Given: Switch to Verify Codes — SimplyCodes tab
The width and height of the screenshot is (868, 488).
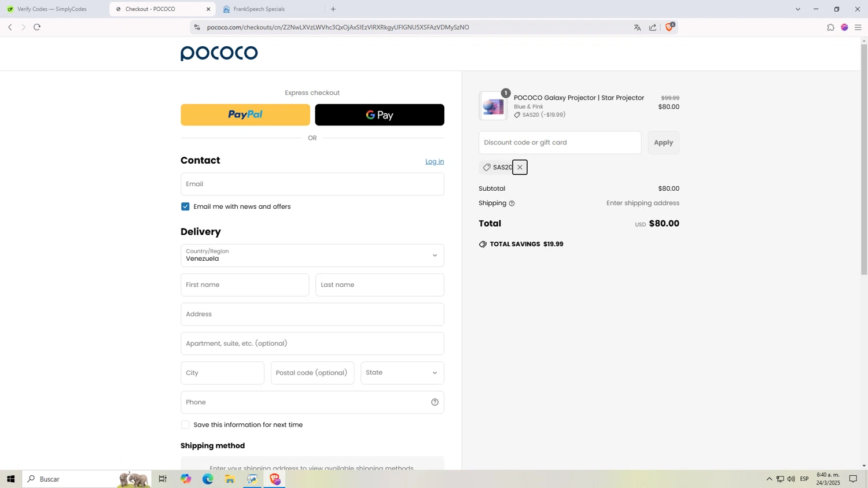Looking at the screenshot, I should tap(52, 9).
